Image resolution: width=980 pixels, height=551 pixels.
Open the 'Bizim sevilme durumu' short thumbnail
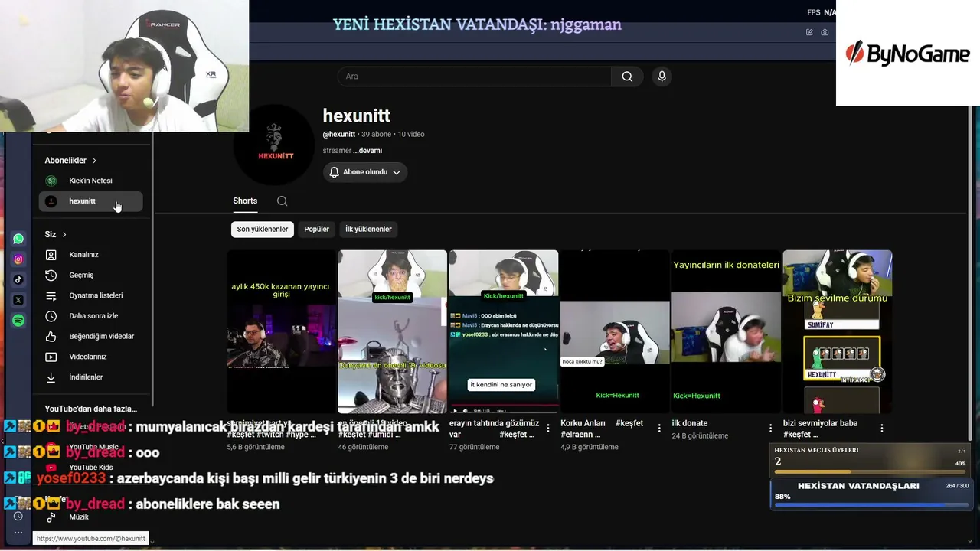coord(838,331)
